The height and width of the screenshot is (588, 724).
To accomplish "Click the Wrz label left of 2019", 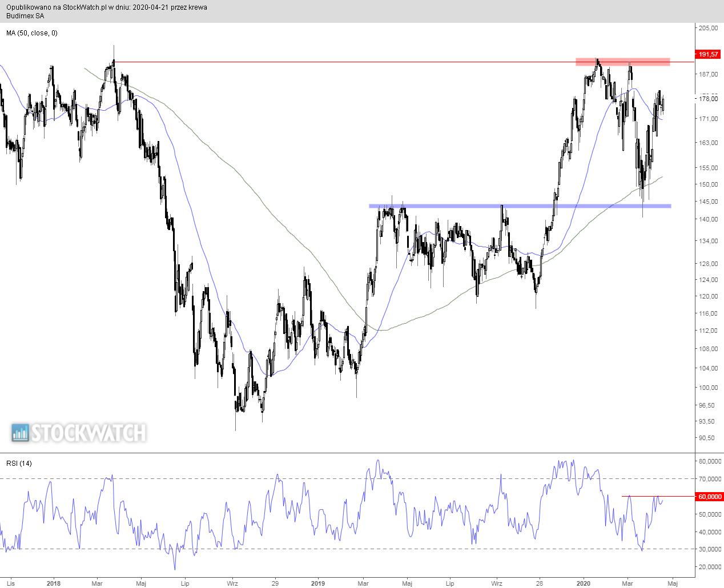I will [x=232, y=583].
